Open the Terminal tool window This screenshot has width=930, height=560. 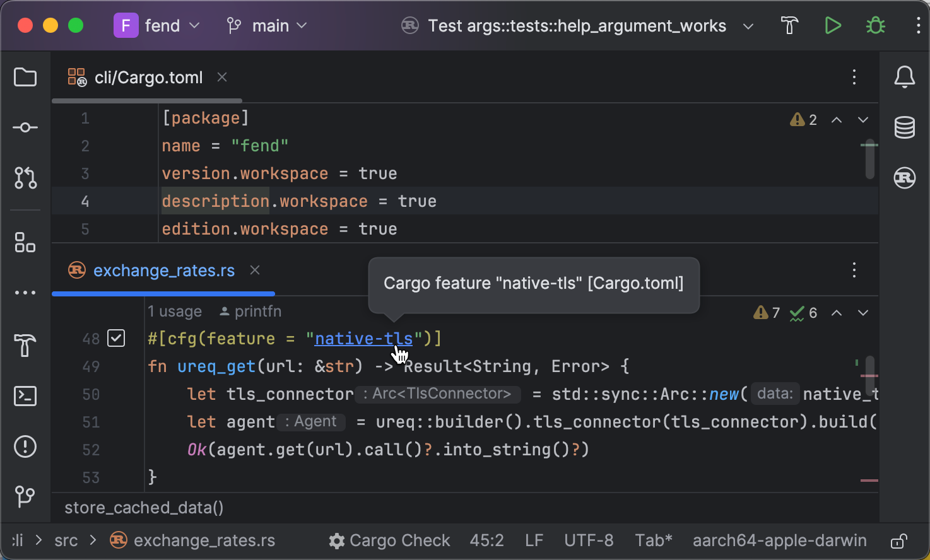[x=25, y=396]
